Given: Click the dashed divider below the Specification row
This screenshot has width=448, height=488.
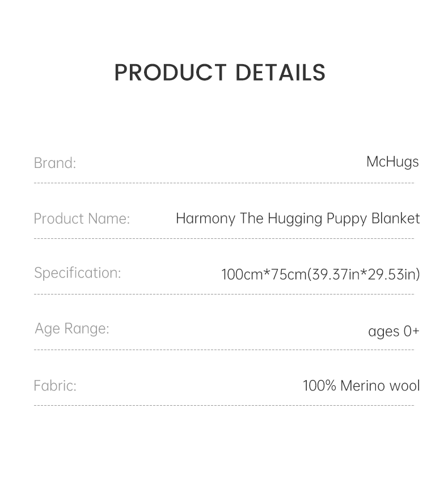Looking at the screenshot, I should pyautogui.click(x=224, y=295).
